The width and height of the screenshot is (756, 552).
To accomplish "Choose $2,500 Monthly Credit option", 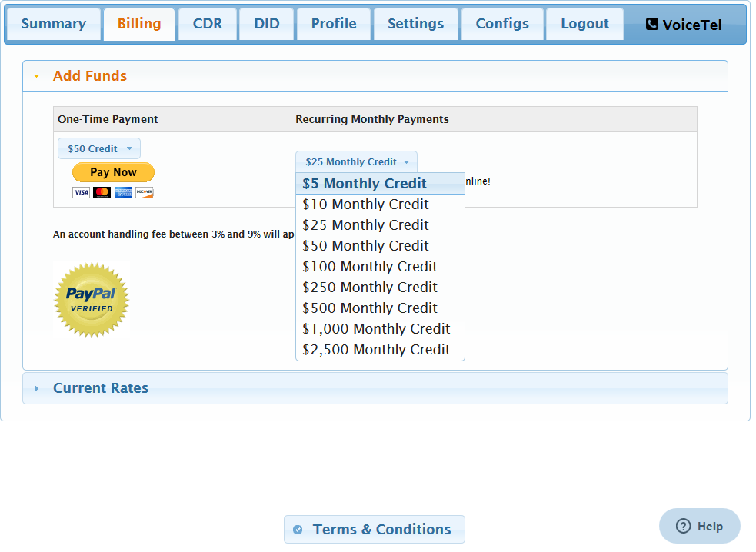I will (380, 350).
